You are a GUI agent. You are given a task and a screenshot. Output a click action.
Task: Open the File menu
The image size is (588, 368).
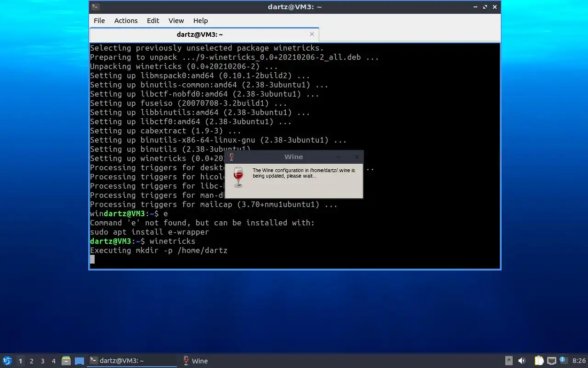pos(99,20)
